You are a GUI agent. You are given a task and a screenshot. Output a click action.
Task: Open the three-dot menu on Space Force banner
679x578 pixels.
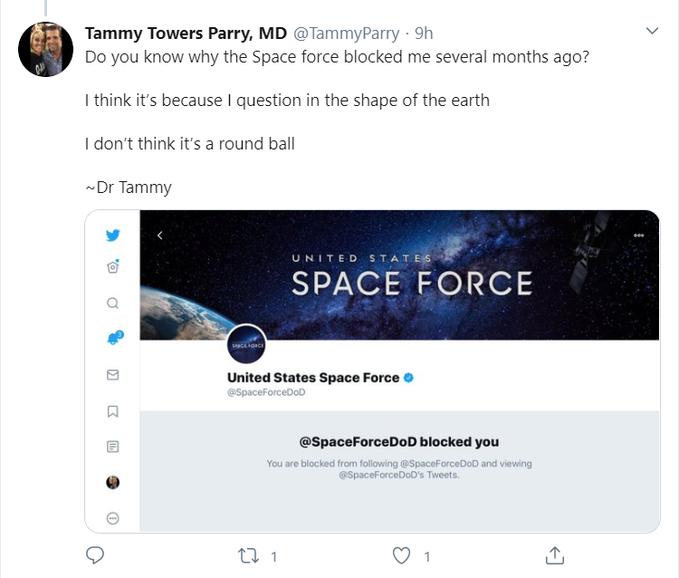(639, 235)
